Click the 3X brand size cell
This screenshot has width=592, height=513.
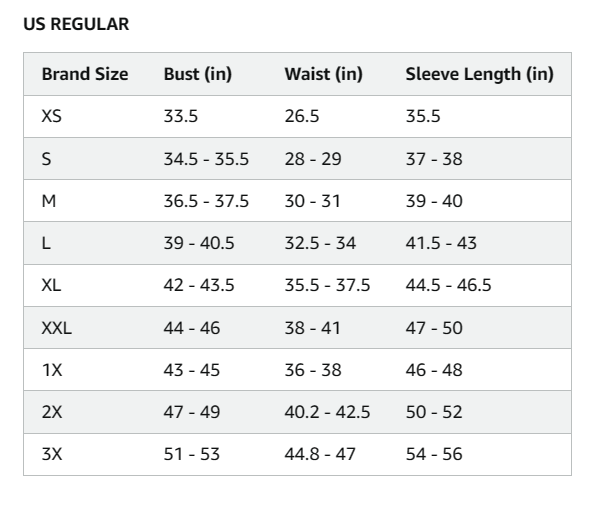click(52, 454)
